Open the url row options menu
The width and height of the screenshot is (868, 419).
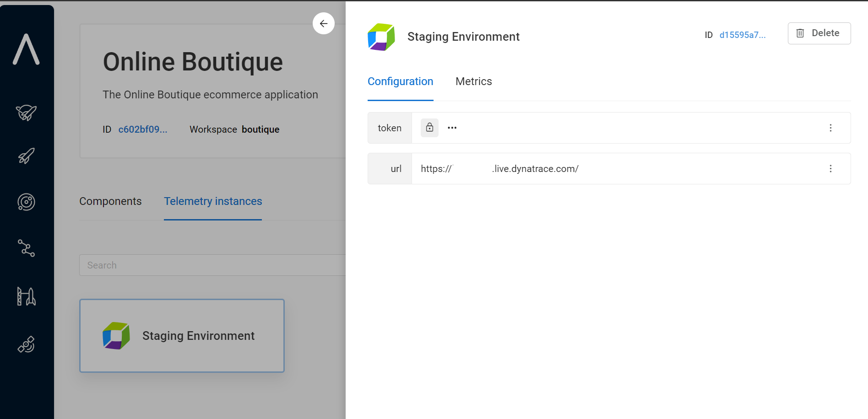pos(830,169)
